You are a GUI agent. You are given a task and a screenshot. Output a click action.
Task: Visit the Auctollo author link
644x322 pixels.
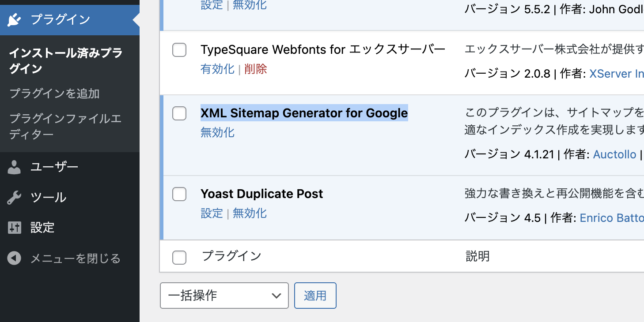(x=614, y=154)
